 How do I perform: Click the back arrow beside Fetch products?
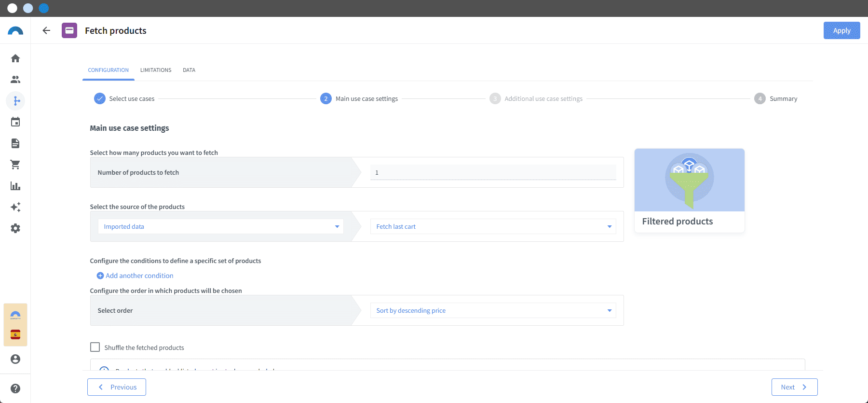(x=46, y=30)
